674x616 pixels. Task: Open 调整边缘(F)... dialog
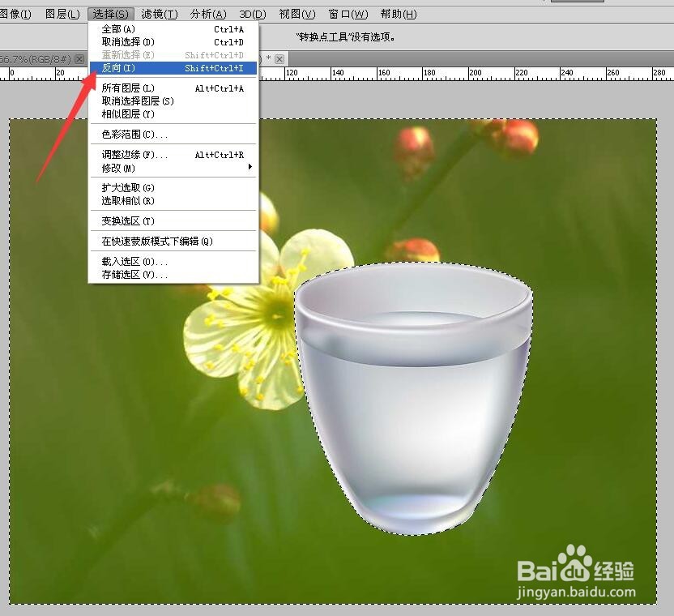pyautogui.click(x=173, y=155)
